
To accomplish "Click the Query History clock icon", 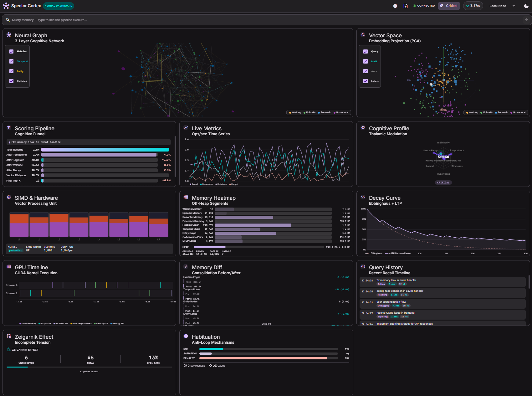I will click(x=363, y=267).
